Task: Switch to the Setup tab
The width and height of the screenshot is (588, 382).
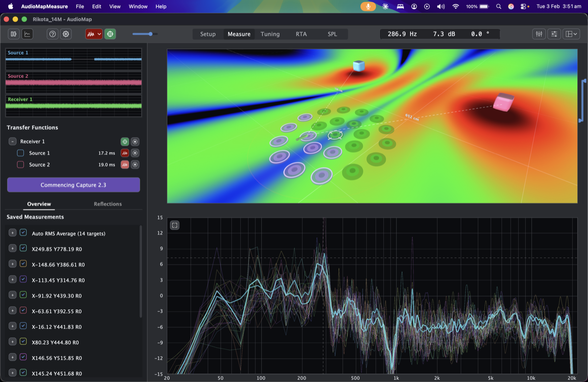Action: [208, 34]
